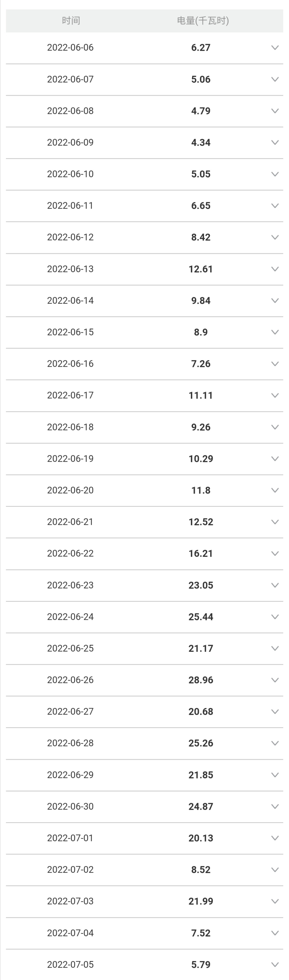Expand the 2022-06-17 row arrow

[275, 395]
